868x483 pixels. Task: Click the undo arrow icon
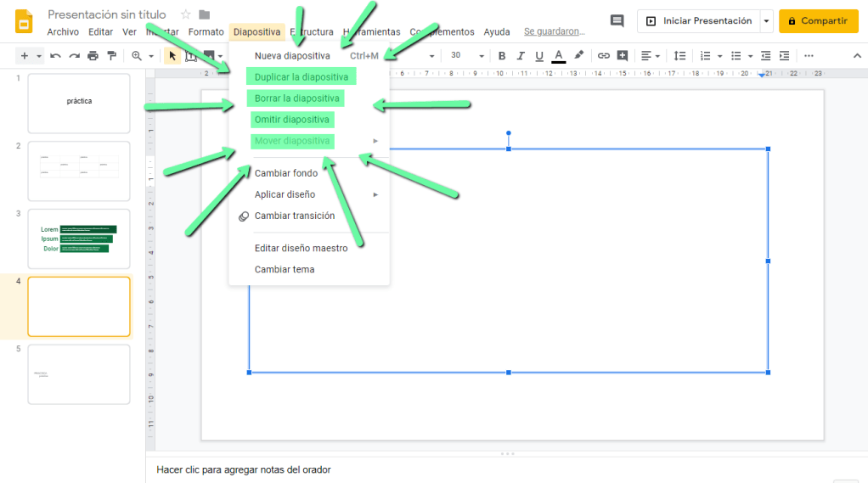(55, 56)
